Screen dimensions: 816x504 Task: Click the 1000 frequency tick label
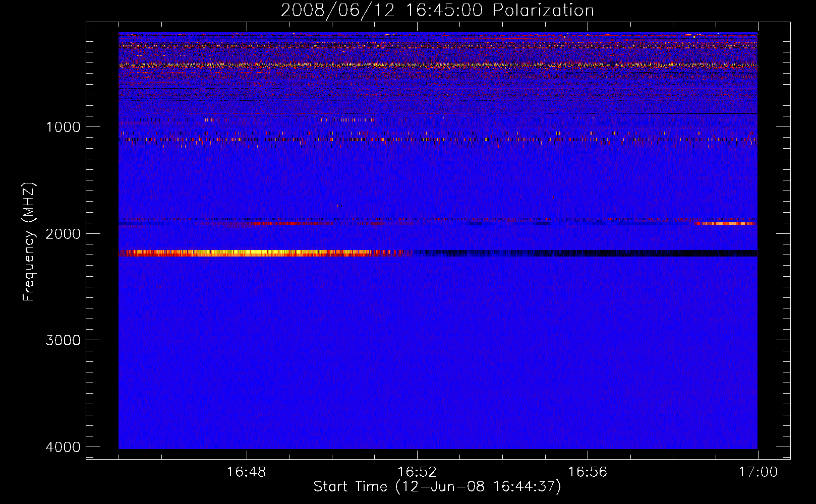[63, 127]
